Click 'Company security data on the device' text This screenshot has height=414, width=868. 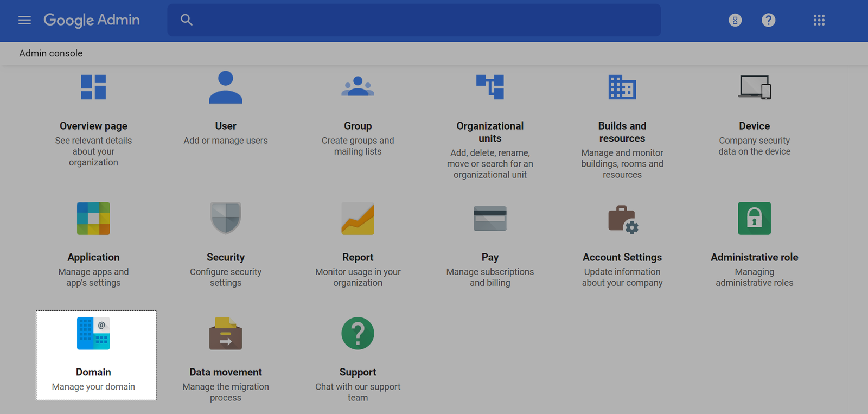pos(755,146)
